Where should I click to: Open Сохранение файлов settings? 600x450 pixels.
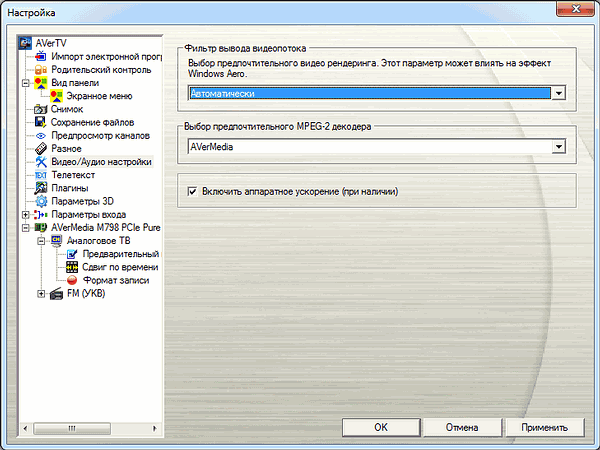coord(92,122)
